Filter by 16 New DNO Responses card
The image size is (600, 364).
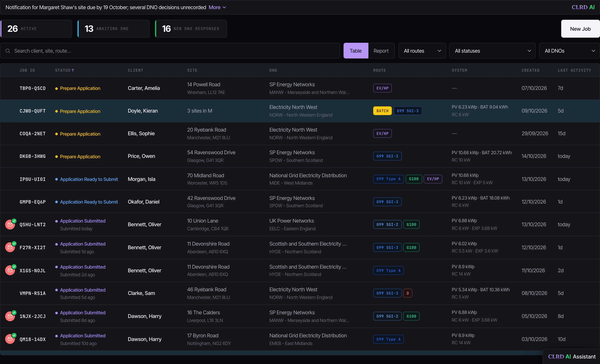191,29
